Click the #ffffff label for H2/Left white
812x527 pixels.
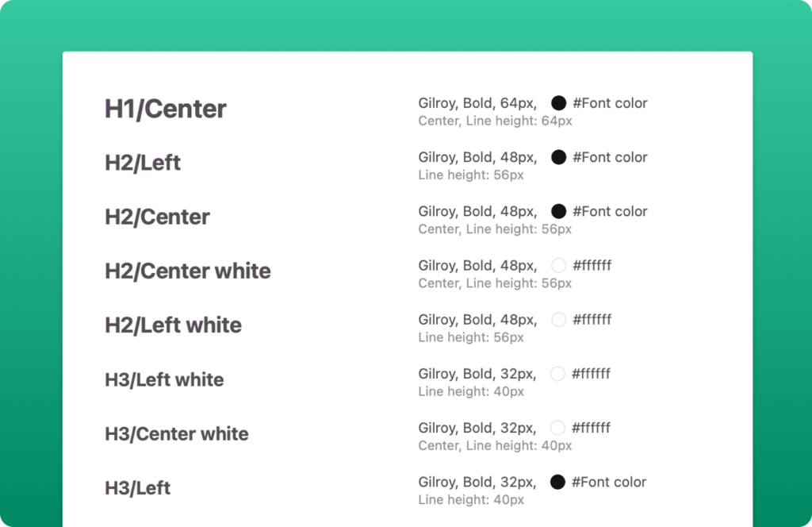click(592, 320)
